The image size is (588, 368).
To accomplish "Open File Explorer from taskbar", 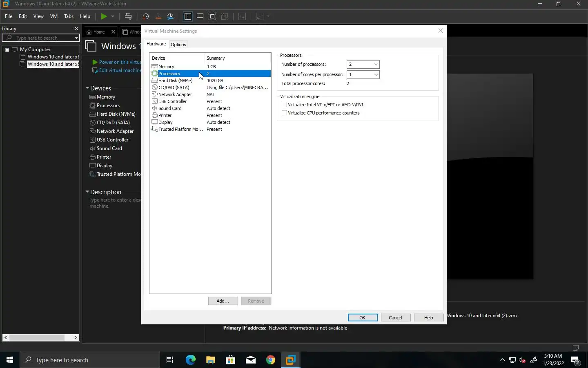I will tap(210, 360).
